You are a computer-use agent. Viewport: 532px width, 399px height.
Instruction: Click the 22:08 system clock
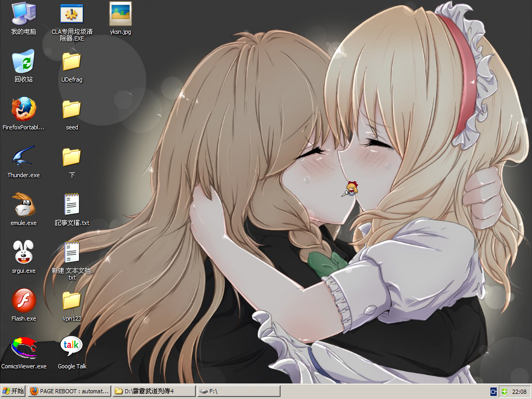click(x=519, y=392)
